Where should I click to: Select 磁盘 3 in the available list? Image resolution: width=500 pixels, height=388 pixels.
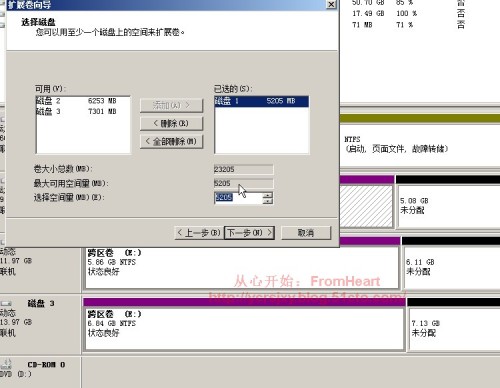click(83, 111)
